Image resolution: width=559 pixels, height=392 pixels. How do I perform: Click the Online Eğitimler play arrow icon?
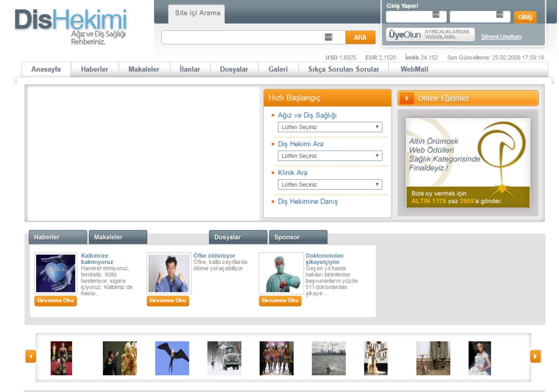pyautogui.click(x=407, y=98)
